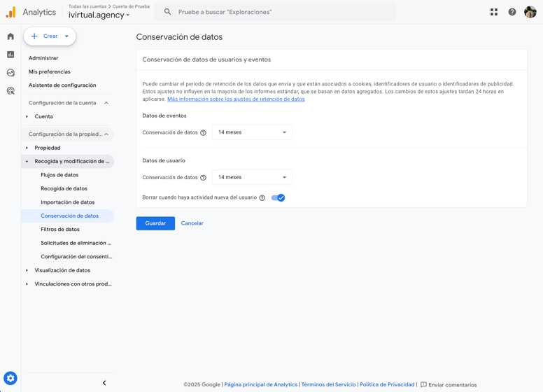
Task: Expand Vinculaciones con otros productos
Action: click(27, 284)
